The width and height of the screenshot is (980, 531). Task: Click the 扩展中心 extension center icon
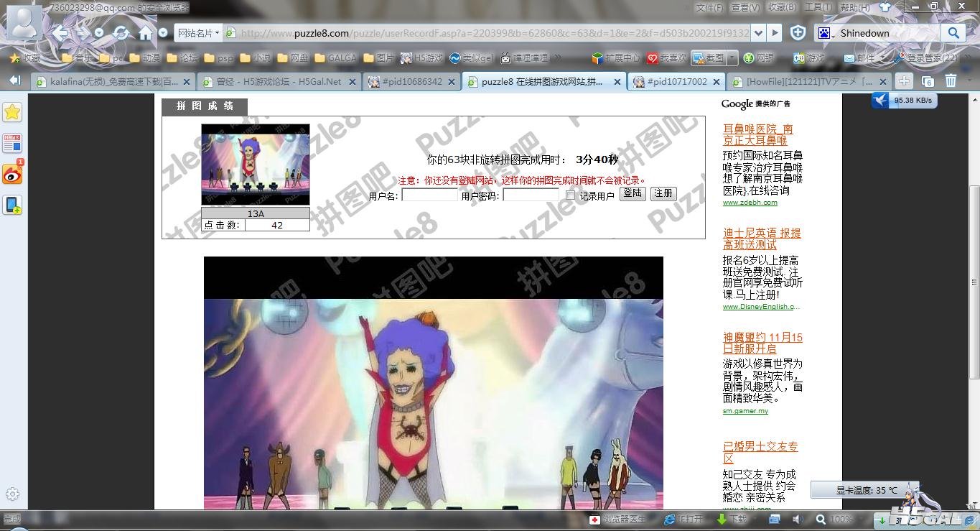(x=615, y=57)
